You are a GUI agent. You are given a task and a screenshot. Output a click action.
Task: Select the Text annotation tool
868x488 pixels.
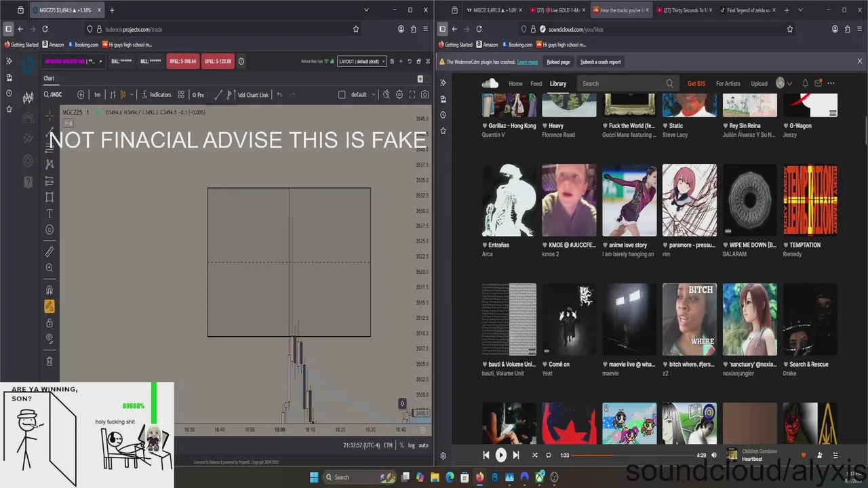pyautogui.click(x=50, y=213)
